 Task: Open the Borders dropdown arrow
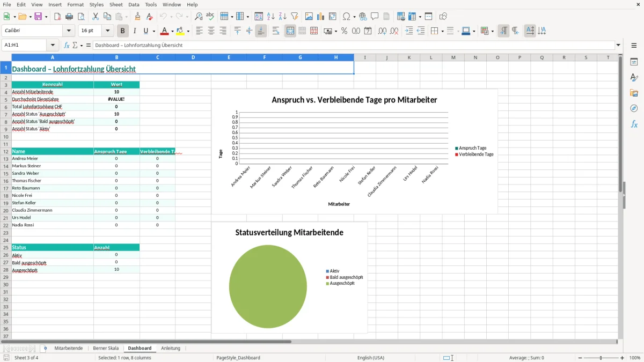click(442, 31)
